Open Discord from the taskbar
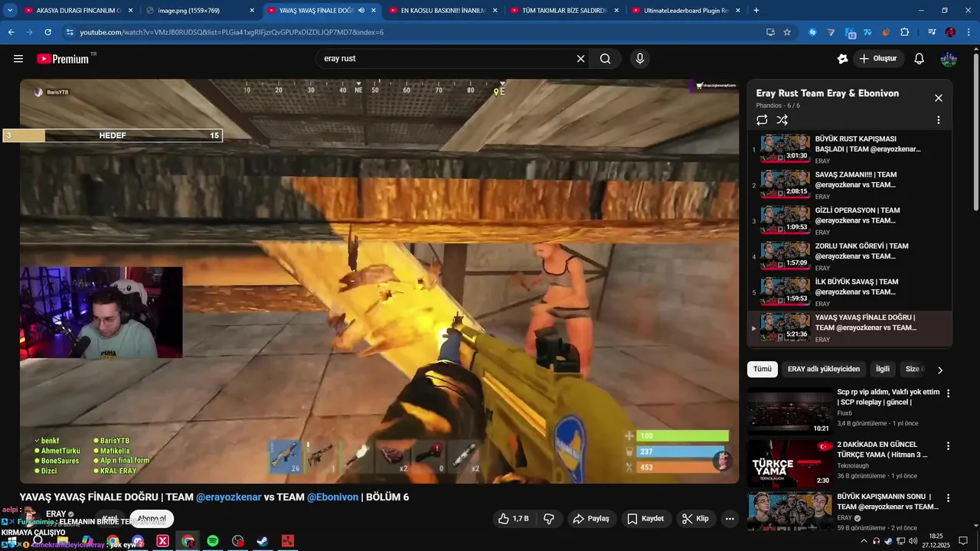980x551 pixels. tap(138, 541)
